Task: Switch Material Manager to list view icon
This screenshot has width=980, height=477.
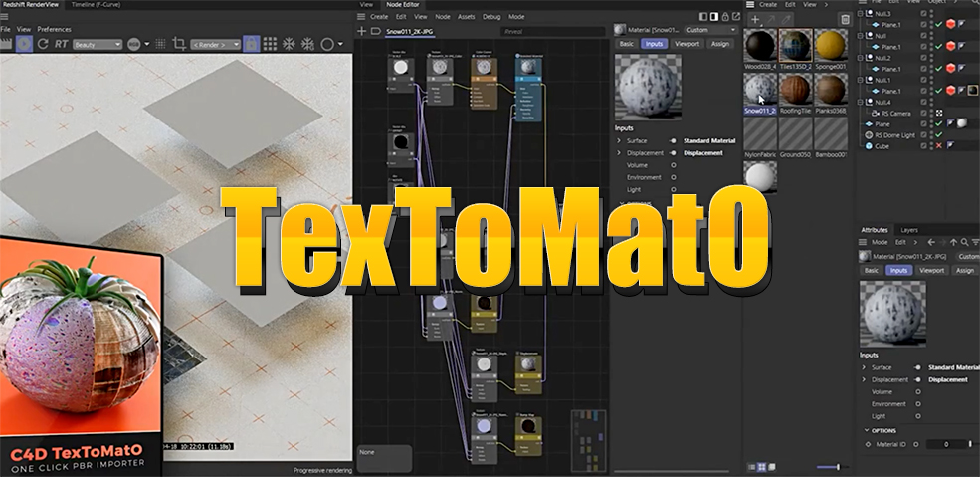Action: [x=752, y=467]
